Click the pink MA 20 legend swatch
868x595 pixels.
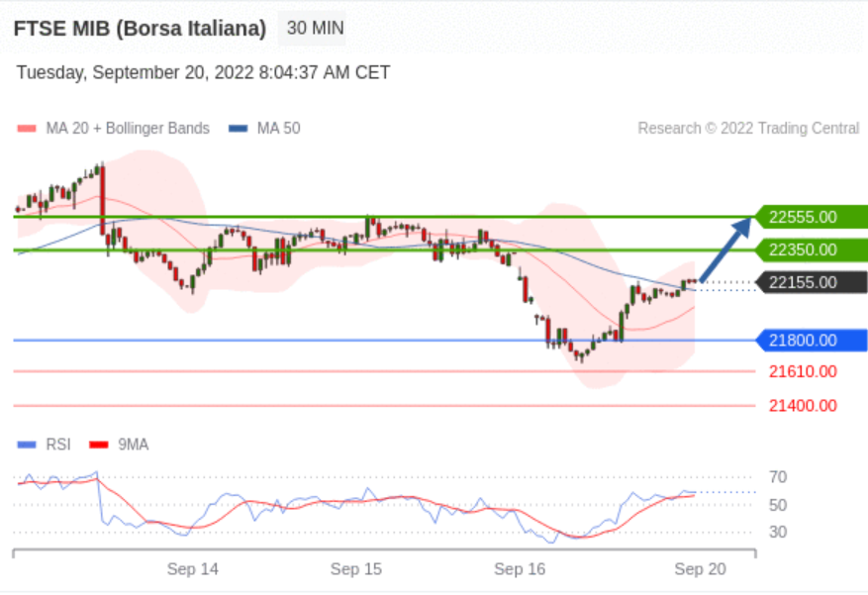click(27, 129)
